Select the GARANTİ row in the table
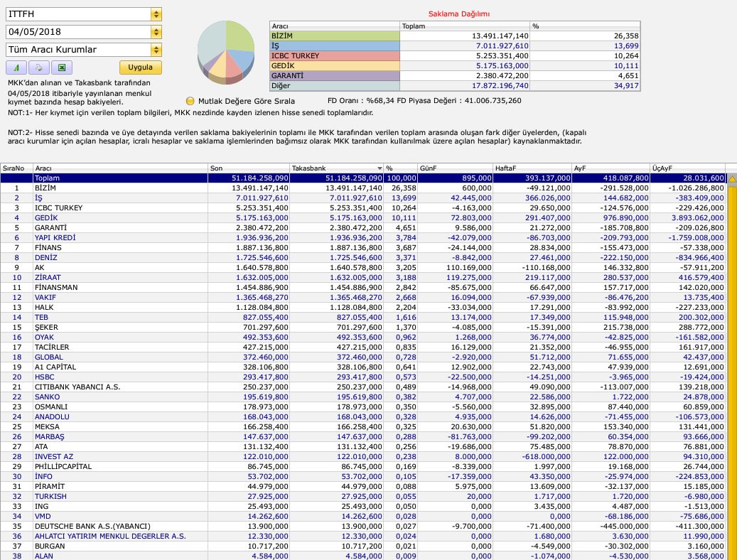The height and width of the screenshot is (560, 737). pyautogui.click(x=363, y=227)
